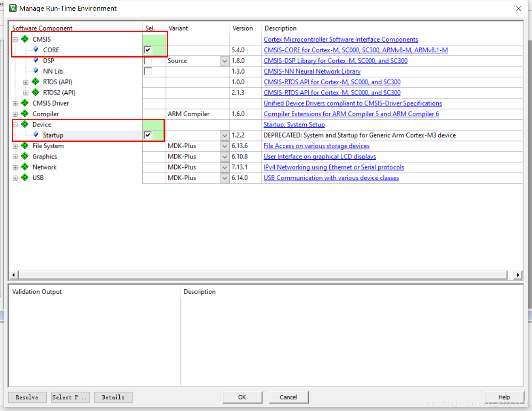Click the Startup blue component icon
532x411 pixels.
tap(36, 135)
